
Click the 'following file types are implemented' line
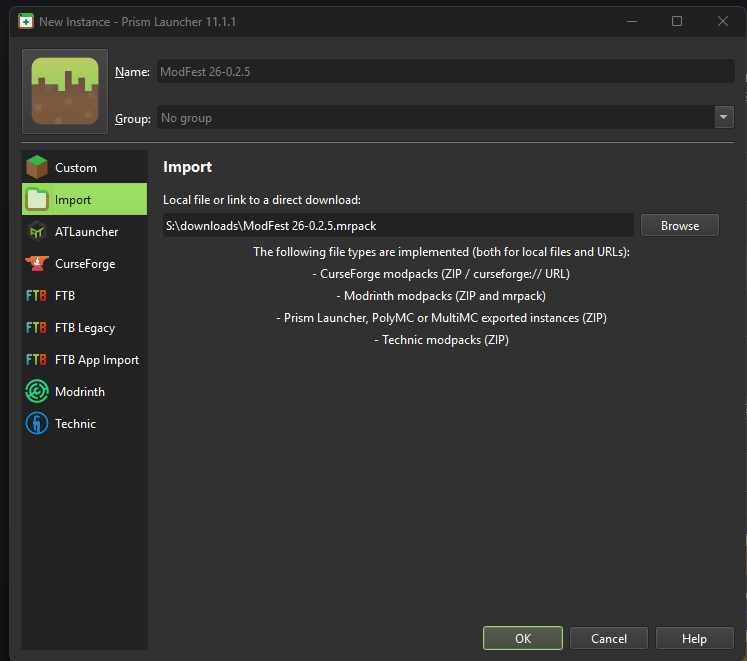[x=441, y=252]
